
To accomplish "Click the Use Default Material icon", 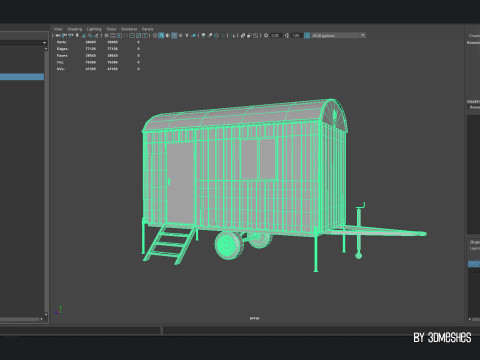I will click(167, 35).
